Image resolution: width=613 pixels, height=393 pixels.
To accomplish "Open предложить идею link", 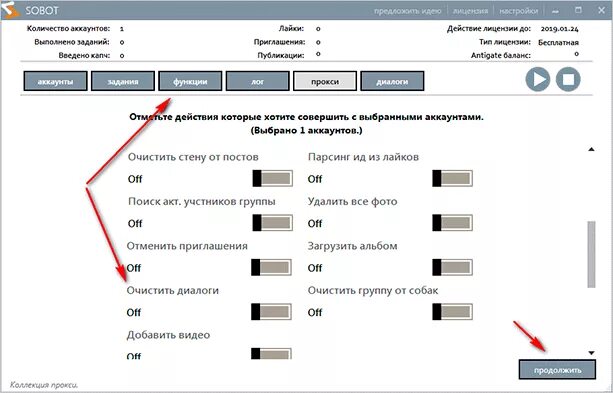I will pos(407,11).
